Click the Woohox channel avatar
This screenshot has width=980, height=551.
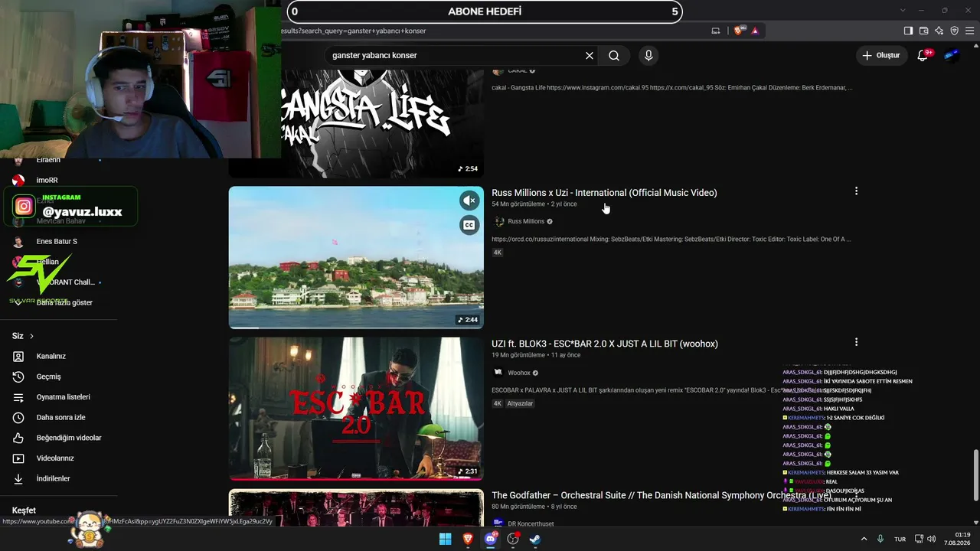(498, 373)
